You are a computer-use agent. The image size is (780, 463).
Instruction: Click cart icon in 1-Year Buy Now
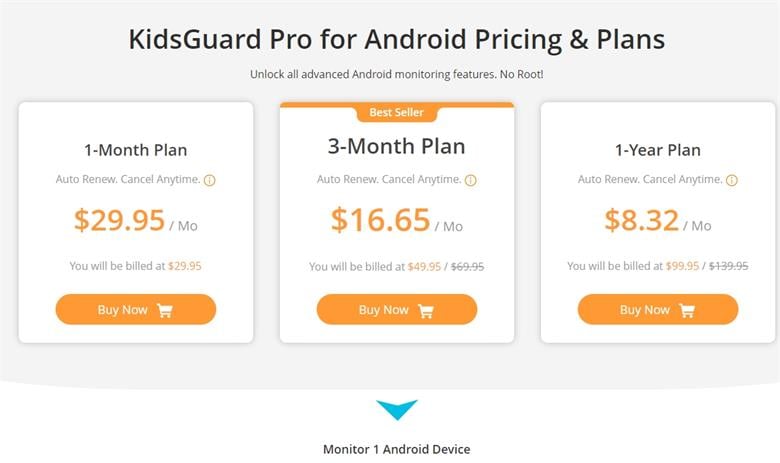[687, 310]
